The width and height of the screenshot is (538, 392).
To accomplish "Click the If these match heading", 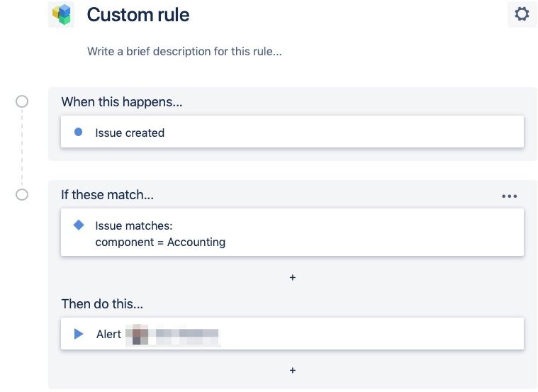I will pos(108,195).
